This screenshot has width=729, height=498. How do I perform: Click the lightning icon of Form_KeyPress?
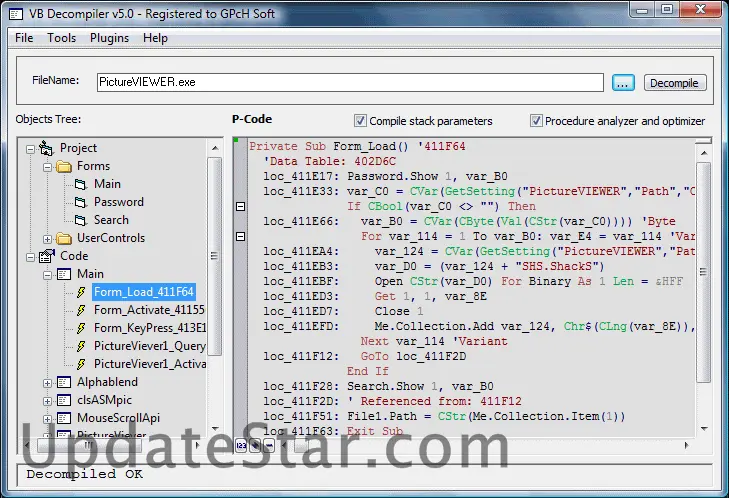(81, 328)
